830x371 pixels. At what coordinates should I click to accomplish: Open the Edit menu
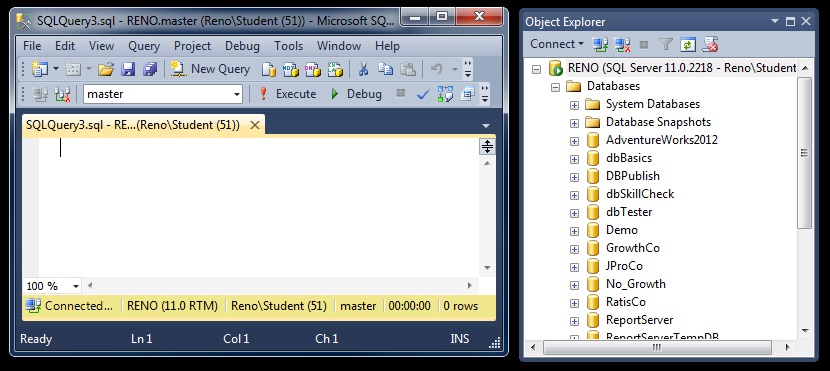[65, 46]
